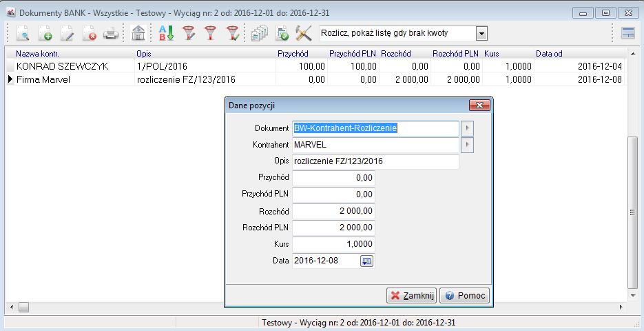Click the bank building icon

tap(138, 33)
